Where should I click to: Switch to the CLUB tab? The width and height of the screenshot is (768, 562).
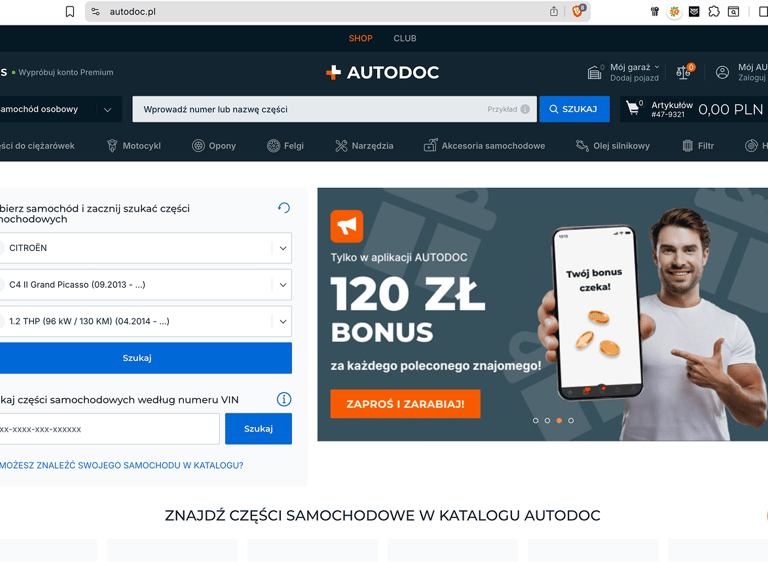(x=405, y=38)
